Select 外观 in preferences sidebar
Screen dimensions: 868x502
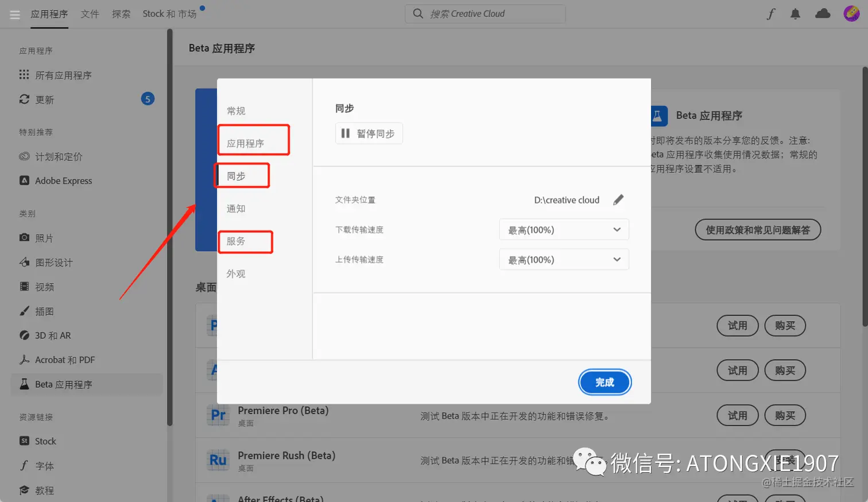coord(236,273)
